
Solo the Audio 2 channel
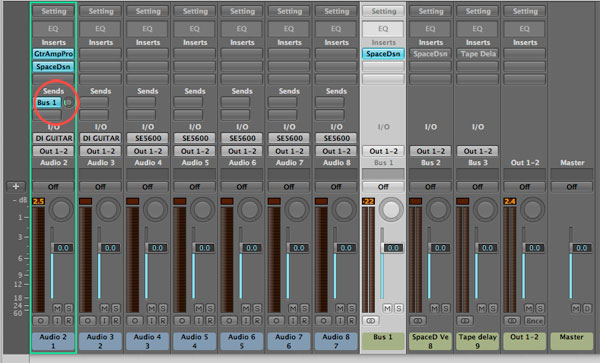tap(68, 308)
